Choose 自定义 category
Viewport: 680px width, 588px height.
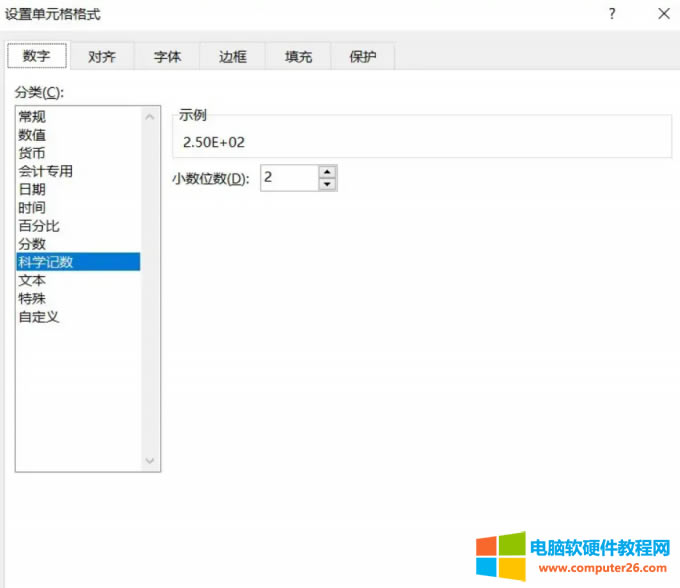(x=39, y=317)
